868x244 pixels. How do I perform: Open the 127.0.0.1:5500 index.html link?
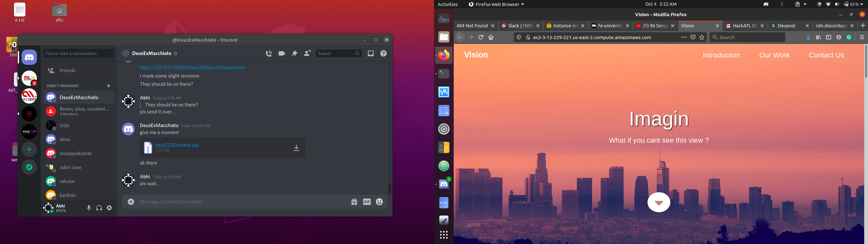193,68
